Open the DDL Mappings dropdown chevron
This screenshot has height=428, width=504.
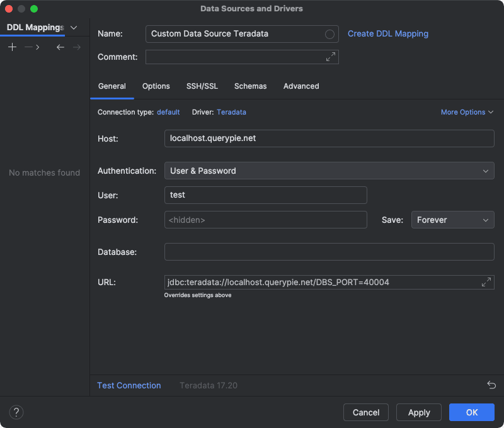pos(74,28)
